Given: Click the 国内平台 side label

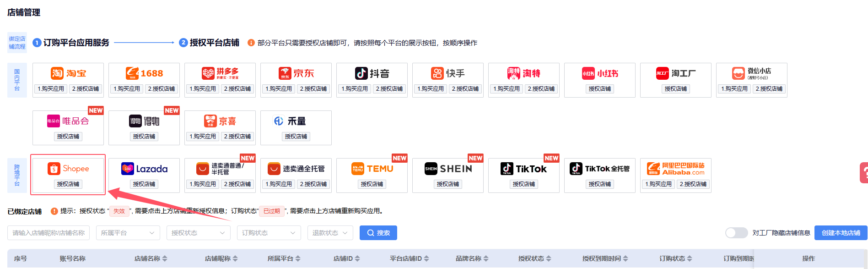Looking at the screenshot, I should [x=17, y=80].
